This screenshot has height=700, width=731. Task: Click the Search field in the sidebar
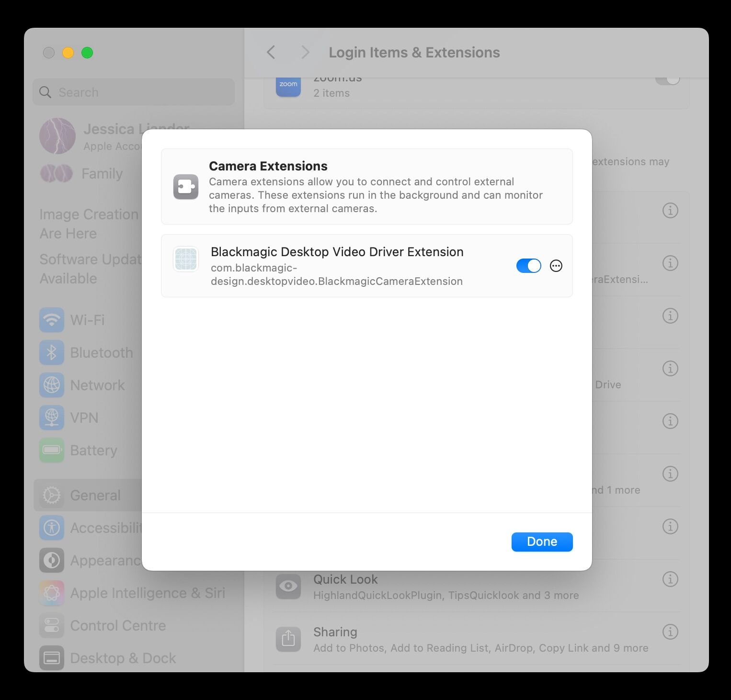(x=134, y=92)
